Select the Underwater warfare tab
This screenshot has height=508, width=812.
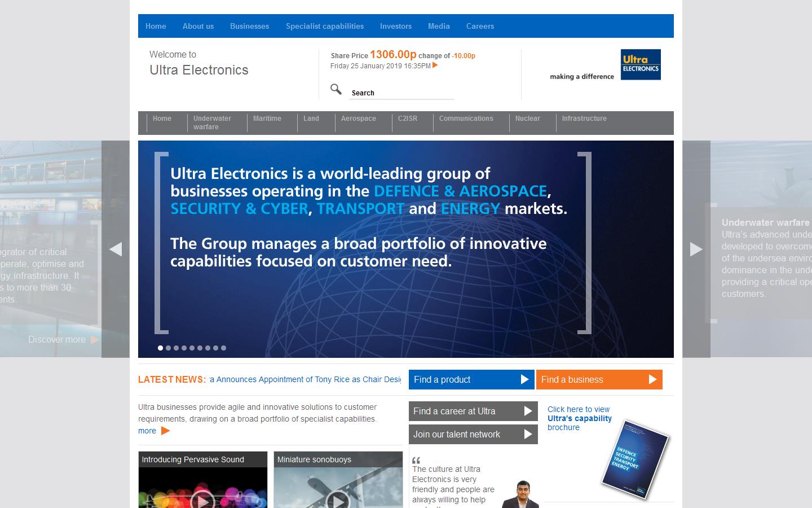pos(212,122)
